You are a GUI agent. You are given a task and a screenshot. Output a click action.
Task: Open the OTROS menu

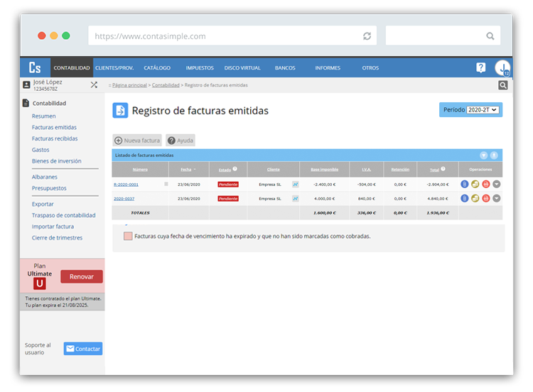click(370, 68)
